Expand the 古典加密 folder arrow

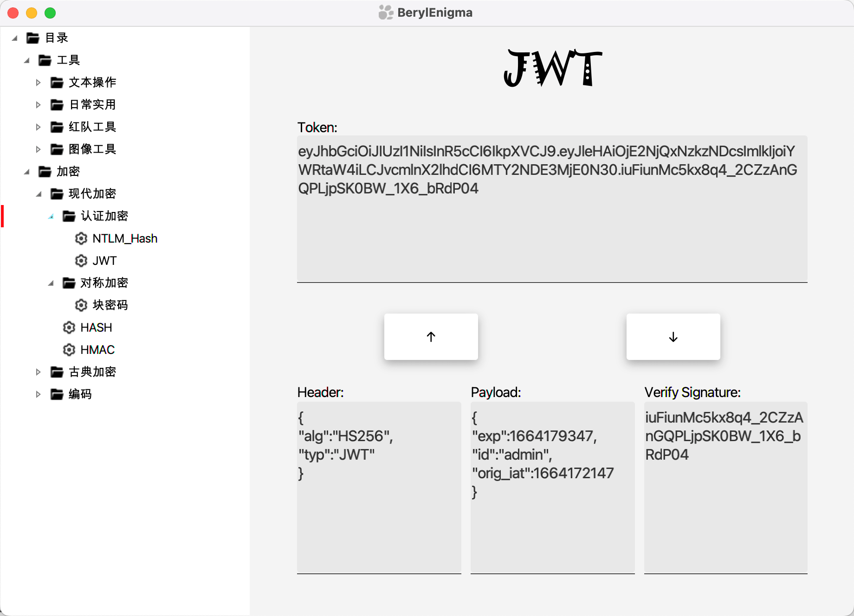[x=39, y=372]
